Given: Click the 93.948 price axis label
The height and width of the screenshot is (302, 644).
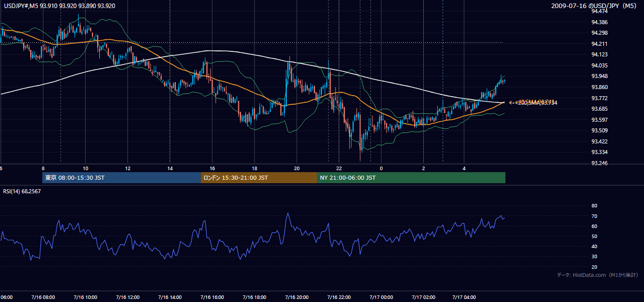Looking at the screenshot, I should (x=599, y=76).
